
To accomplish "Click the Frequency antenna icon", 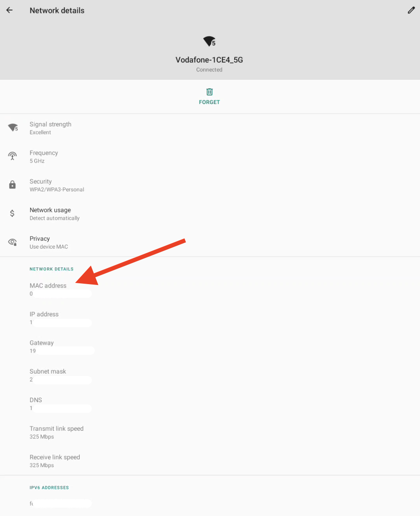I will 13,157.
